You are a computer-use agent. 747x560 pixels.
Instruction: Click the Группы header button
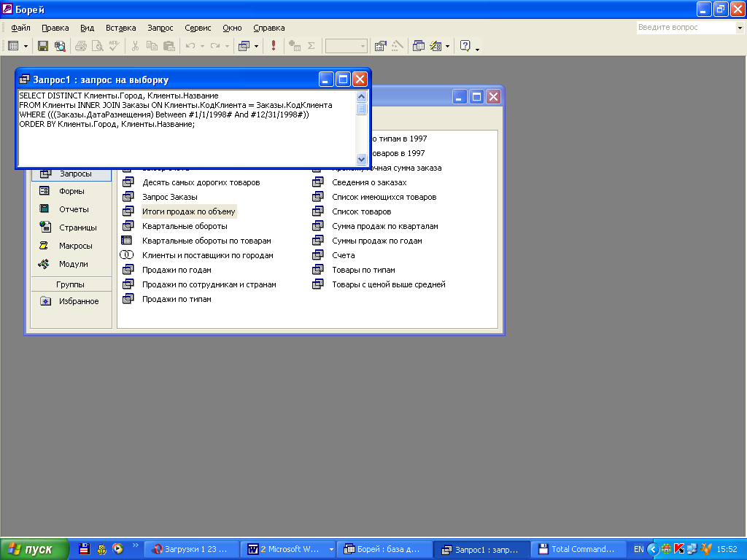[x=71, y=284]
